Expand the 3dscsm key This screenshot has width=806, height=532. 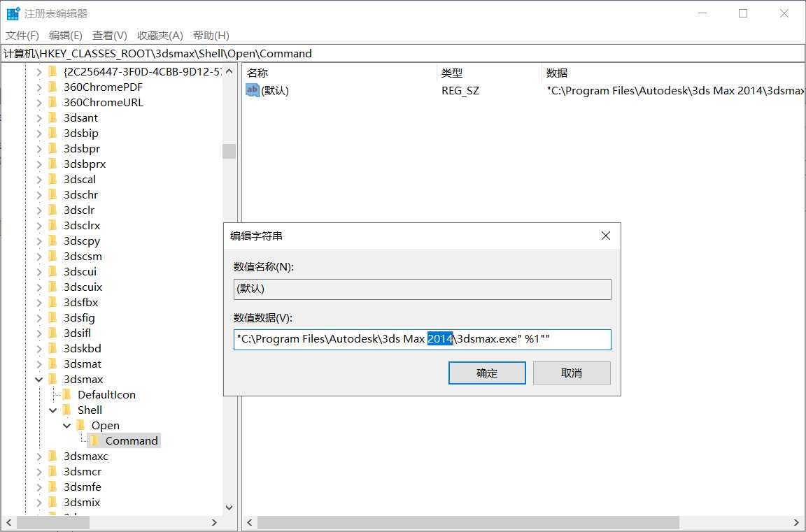[x=39, y=257]
